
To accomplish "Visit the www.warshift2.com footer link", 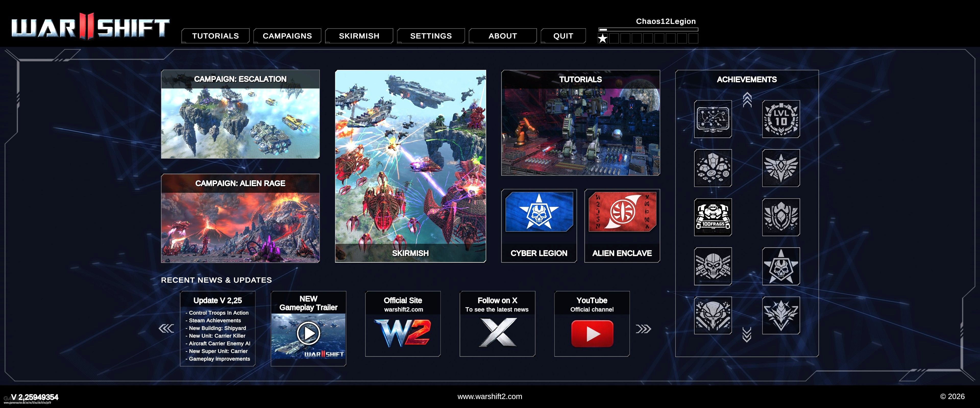I will (x=490, y=396).
